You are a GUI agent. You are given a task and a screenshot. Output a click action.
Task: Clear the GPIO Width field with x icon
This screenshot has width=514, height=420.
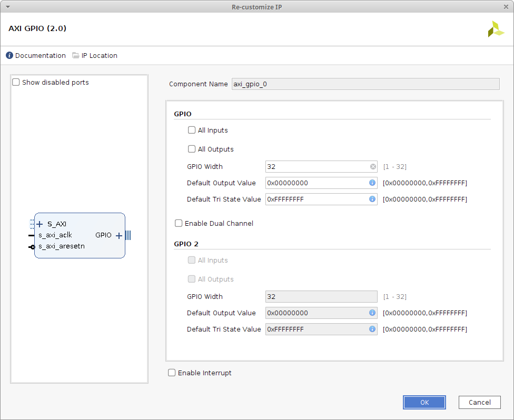click(373, 167)
